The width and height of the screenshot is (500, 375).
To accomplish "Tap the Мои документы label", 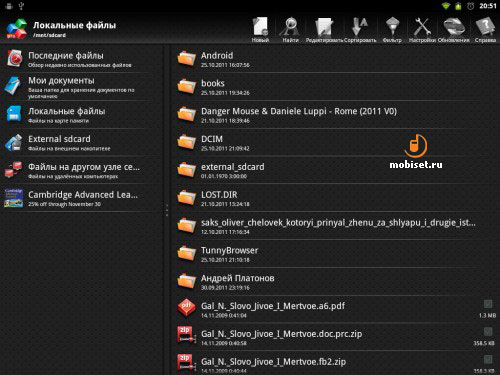I will (61, 81).
